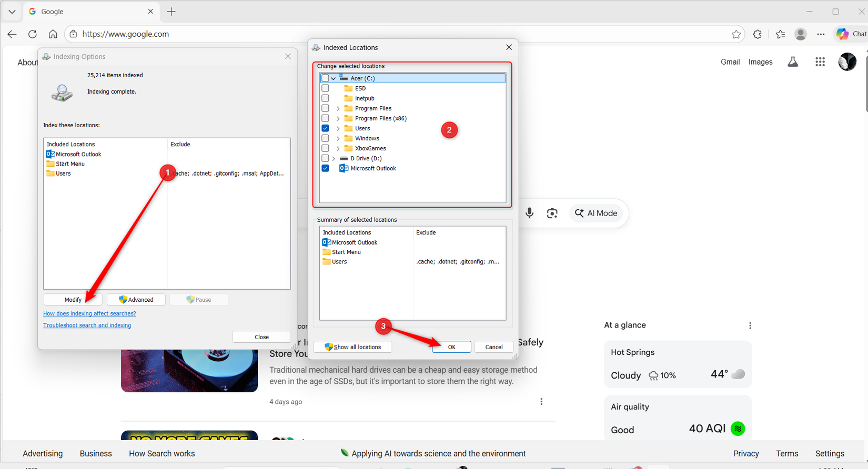Image resolution: width=868 pixels, height=469 pixels.
Task: Open Google Labs flask icon
Action: 793,62
